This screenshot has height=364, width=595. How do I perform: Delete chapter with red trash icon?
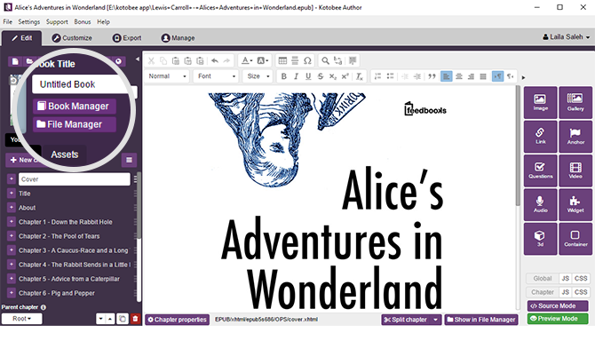tap(135, 319)
